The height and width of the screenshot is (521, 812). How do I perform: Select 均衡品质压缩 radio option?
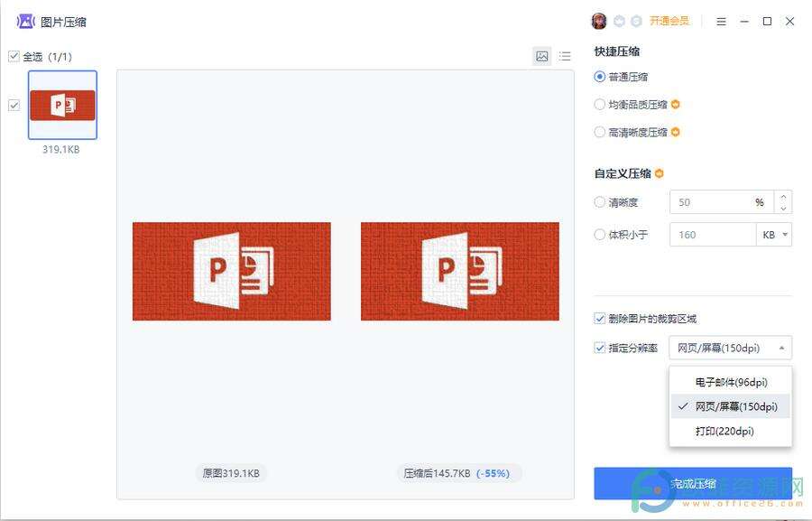(x=600, y=104)
